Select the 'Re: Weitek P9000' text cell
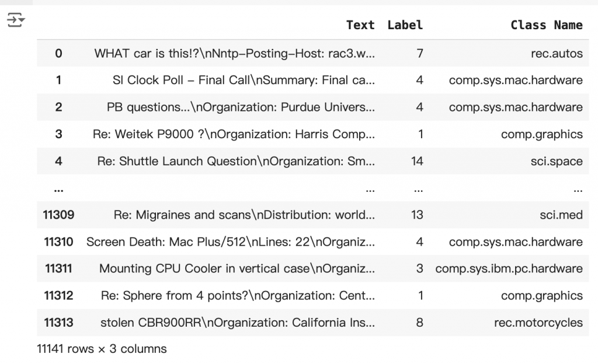Image resolution: width=598 pixels, height=364 pixels. click(x=234, y=134)
